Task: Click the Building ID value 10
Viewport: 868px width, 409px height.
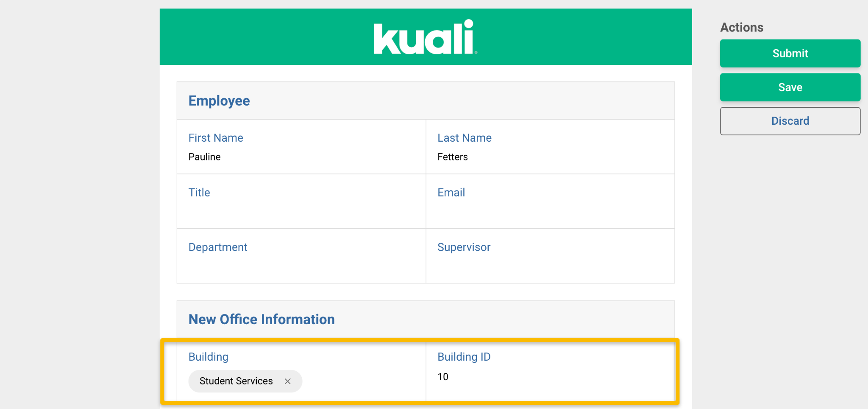Action: pyautogui.click(x=443, y=377)
